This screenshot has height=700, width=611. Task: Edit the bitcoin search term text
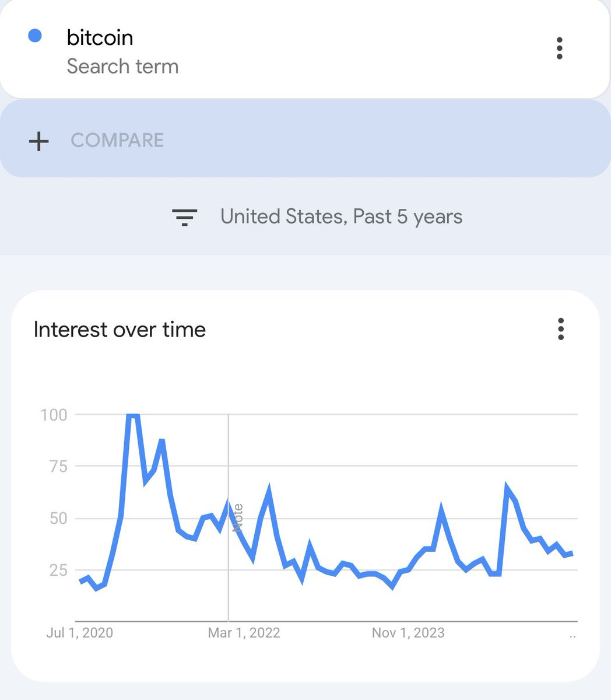click(100, 38)
